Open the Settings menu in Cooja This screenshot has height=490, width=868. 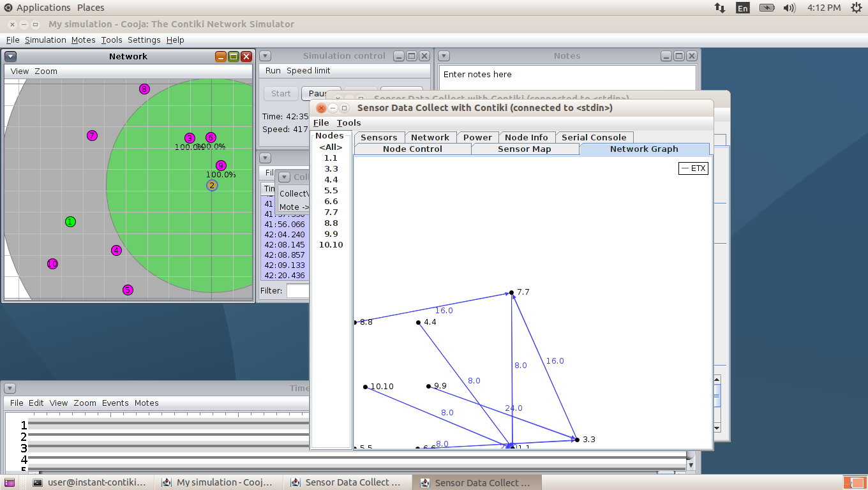(x=144, y=40)
